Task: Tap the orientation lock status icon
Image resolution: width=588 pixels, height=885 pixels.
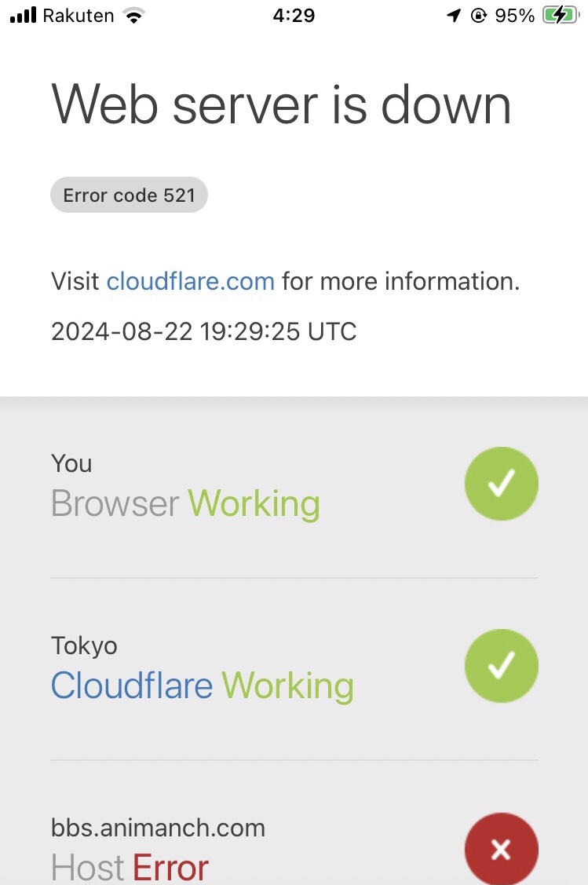Action: click(479, 15)
